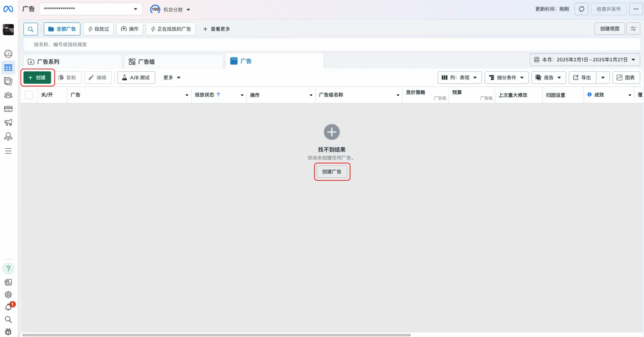Click the A/B 测试 button
Screen dimensions: 644x337
click(136, 78)
